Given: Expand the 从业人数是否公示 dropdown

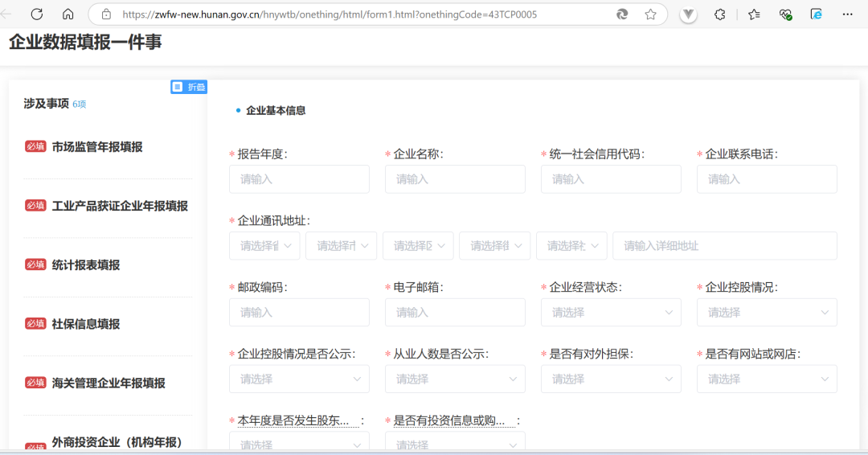Looking at the screenshot, I should (x=455, y=379).
